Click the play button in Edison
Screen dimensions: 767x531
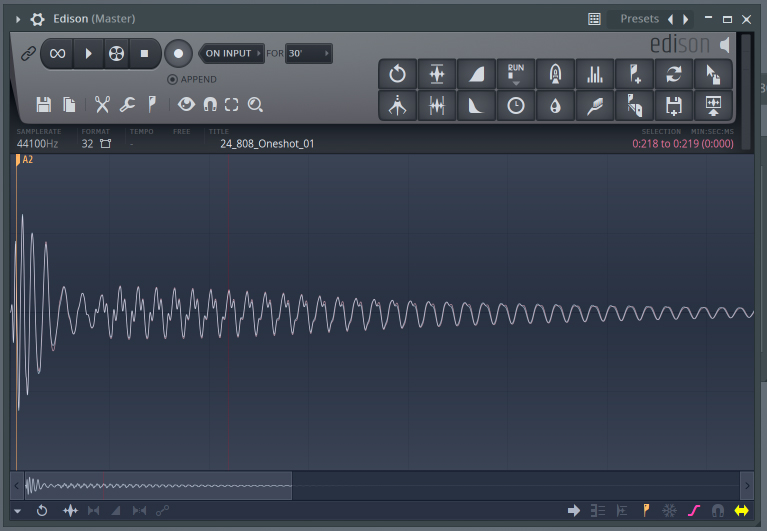(88, 53)
